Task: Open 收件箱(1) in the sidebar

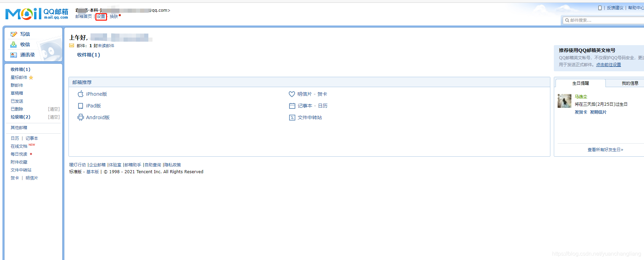Action: [x=20, y=69]
